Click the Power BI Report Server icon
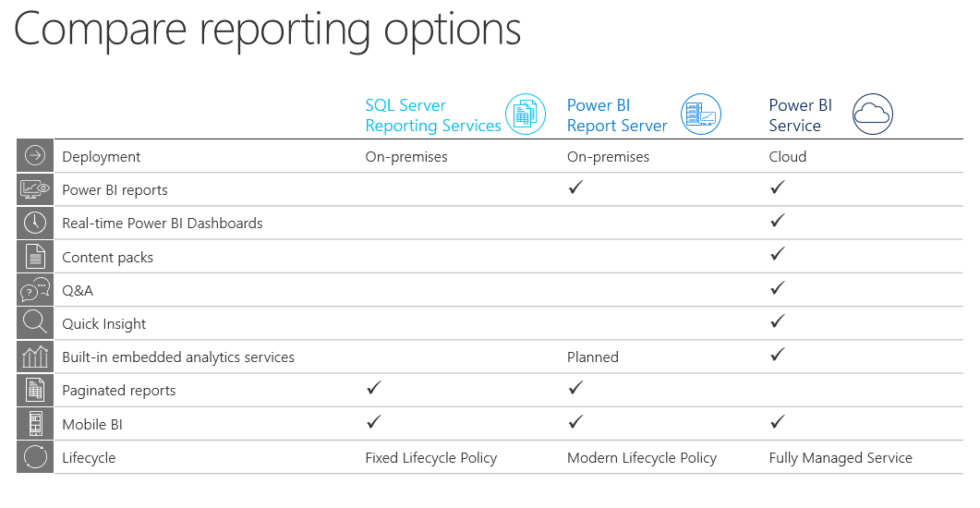This screenshot has height=508, width=980. point(700,115)
